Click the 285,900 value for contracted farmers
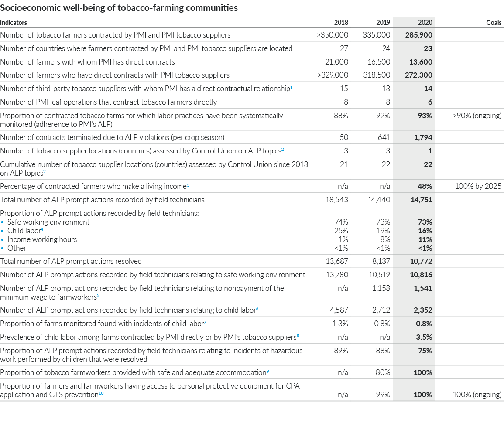 pyautogui.click(x=418, y=35)
